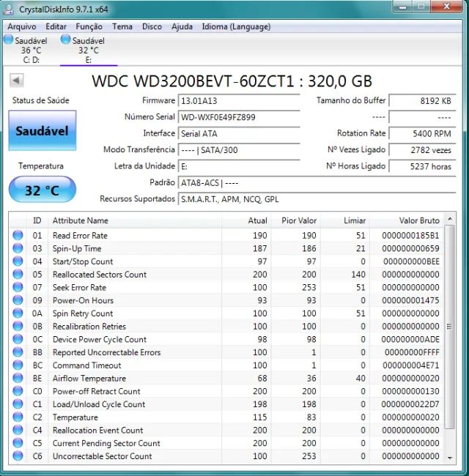
Task: Click raw value 000000004E71
Action: click(x=410, y=365)
